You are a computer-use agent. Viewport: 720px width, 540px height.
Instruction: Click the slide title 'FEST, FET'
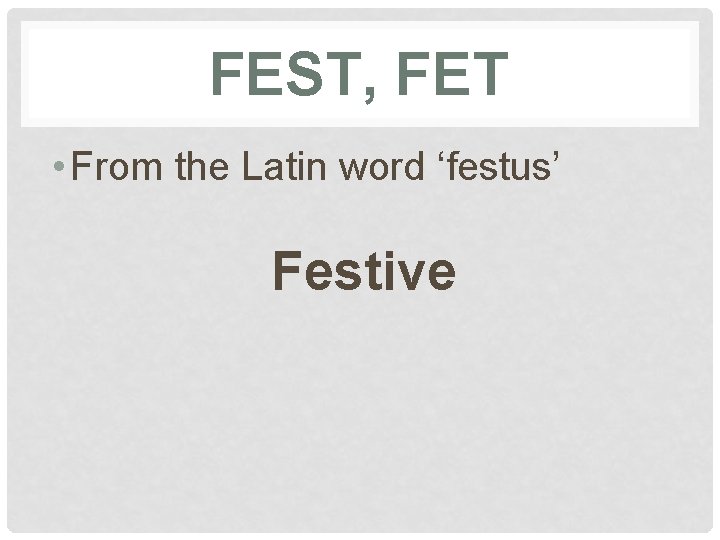[360, 75]
